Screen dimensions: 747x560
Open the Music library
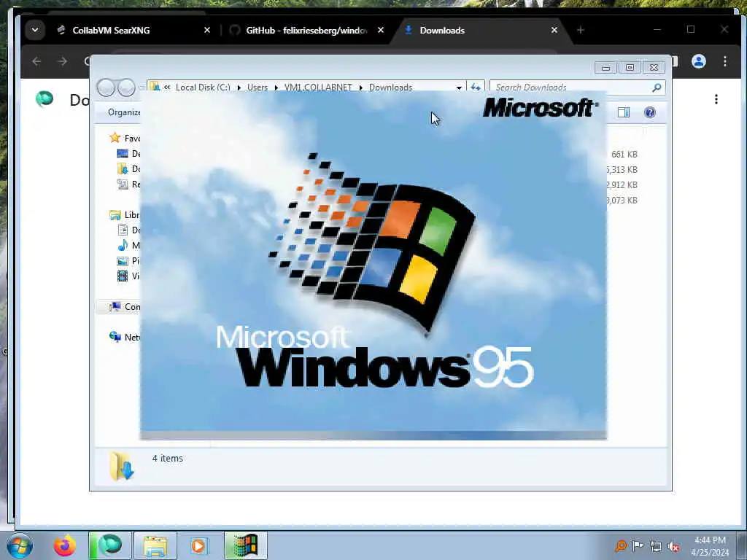coord(128,245)
